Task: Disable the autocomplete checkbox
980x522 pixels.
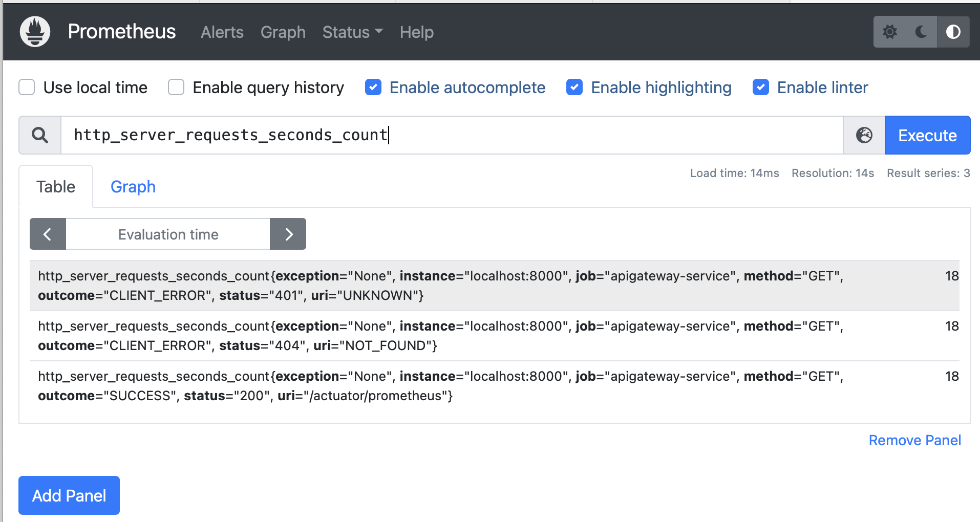Action: click(373, 88)
